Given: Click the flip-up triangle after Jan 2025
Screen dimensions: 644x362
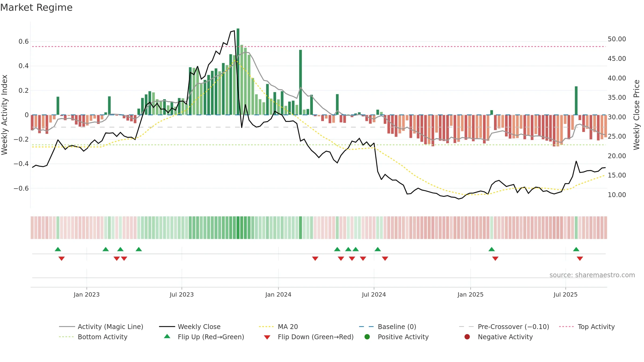Looking at the screenshot, I should (492, 249).
